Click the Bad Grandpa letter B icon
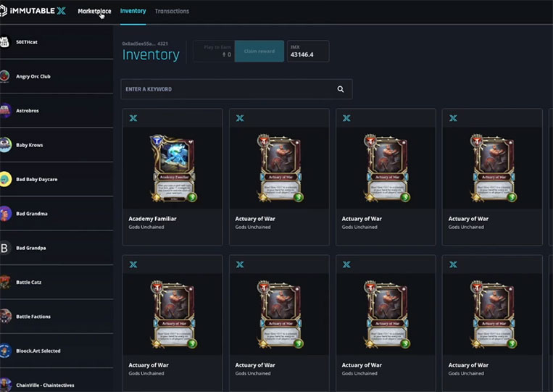Viewport: 553px width, 392px height. pos(4,248)
